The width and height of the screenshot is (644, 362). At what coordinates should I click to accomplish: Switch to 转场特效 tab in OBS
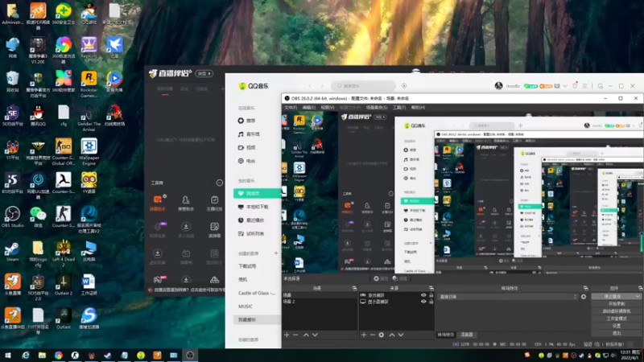pyautogui.click(x=446, y=335)
